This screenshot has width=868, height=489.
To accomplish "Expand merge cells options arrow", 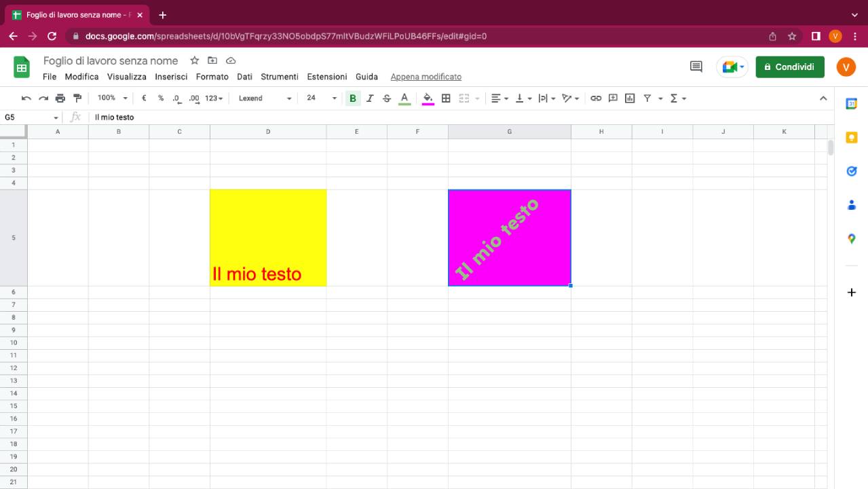I will [477, 98].
